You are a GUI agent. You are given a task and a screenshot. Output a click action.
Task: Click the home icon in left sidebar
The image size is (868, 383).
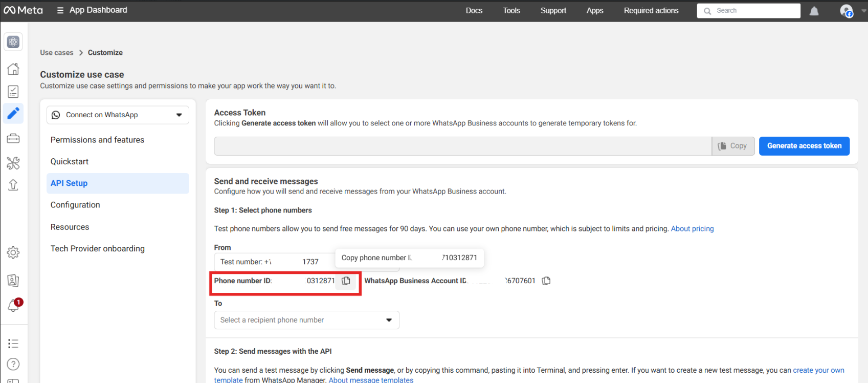[x=13, y=69]
